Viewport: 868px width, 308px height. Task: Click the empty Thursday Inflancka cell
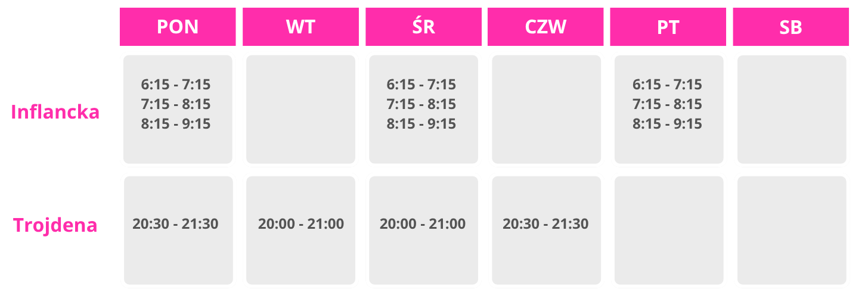546,110
